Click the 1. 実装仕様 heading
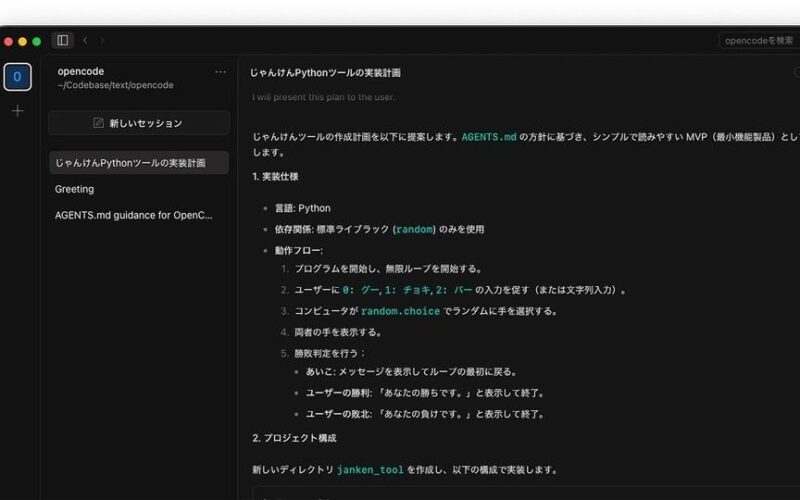 pos(276,177)
